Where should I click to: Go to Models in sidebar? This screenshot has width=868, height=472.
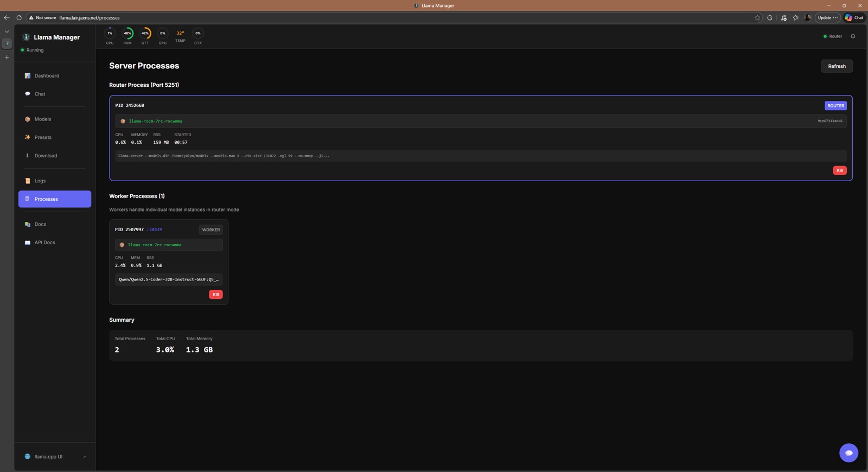(55, 119)
